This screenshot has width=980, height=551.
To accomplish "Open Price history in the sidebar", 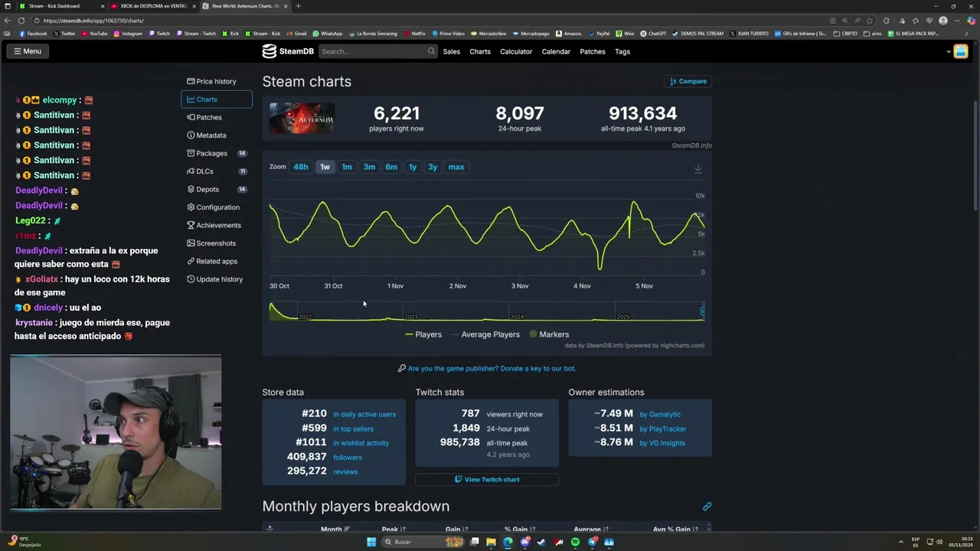I will point(217,81).
